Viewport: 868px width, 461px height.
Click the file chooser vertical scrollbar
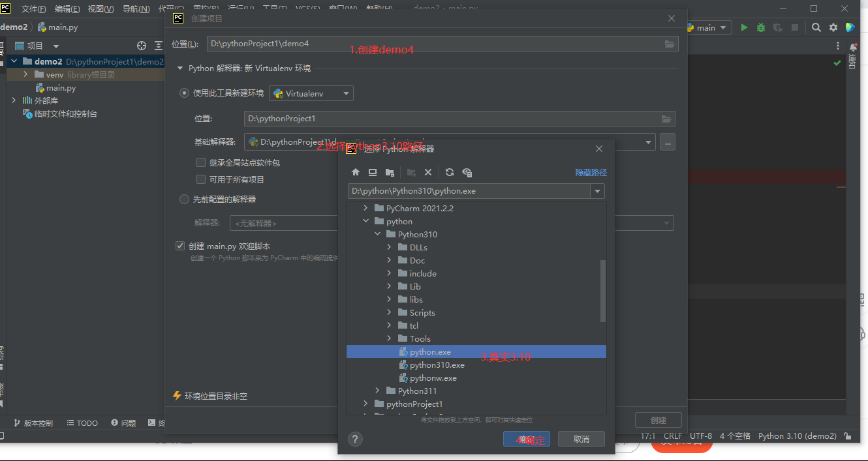(x=603, y=291)
